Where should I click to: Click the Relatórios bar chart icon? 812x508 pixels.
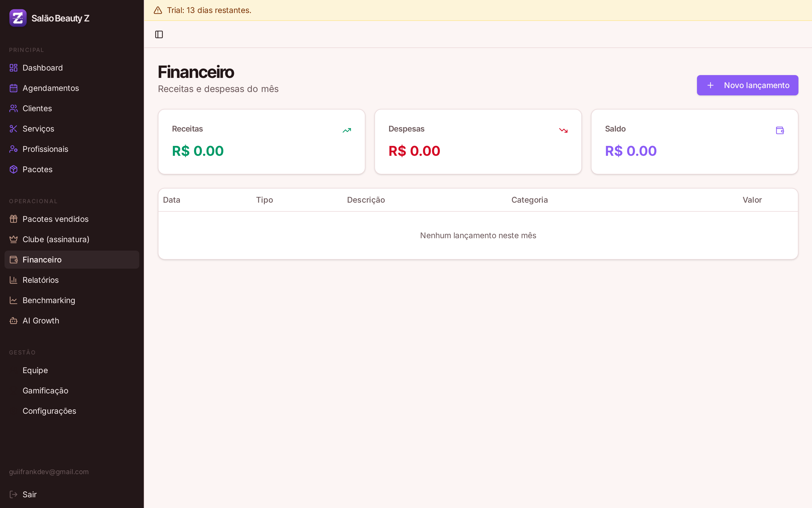tap(14, 280)
